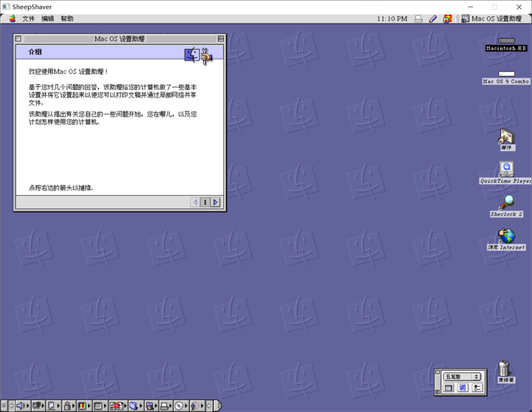This screenshot has height=412, width=532.
Task: Collapse the control strip with end tab
Action: (x=219, y=405)
